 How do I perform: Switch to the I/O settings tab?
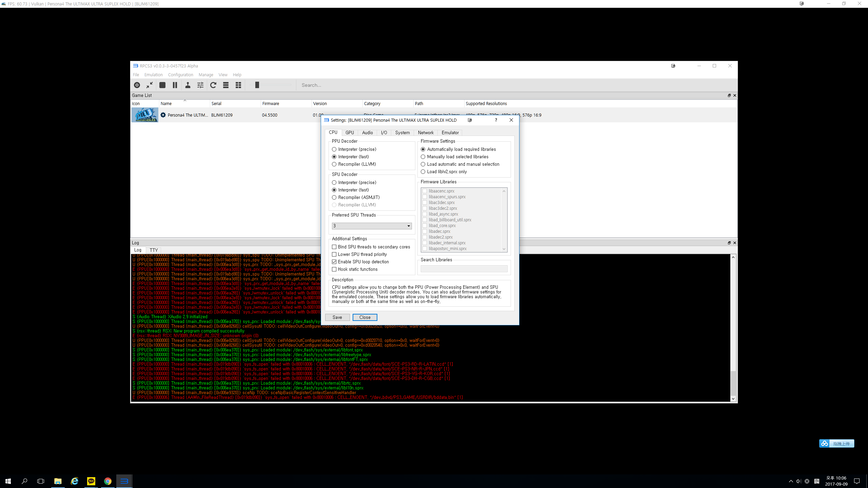point(384,133)
